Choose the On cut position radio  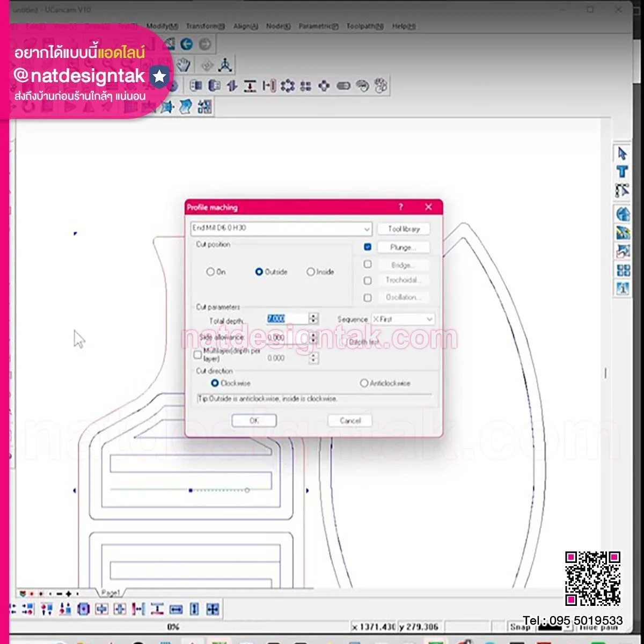point(210,272)
